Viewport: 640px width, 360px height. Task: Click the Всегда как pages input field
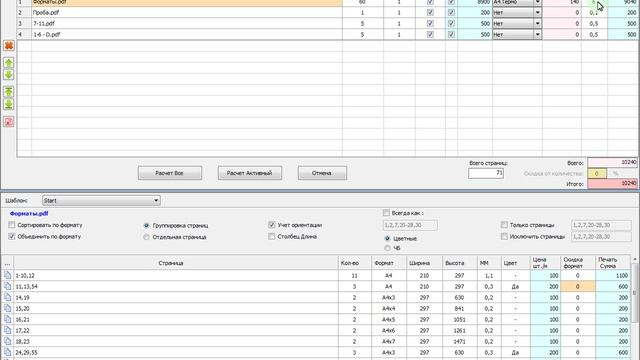pyautogui.click(x=410, y=225)
